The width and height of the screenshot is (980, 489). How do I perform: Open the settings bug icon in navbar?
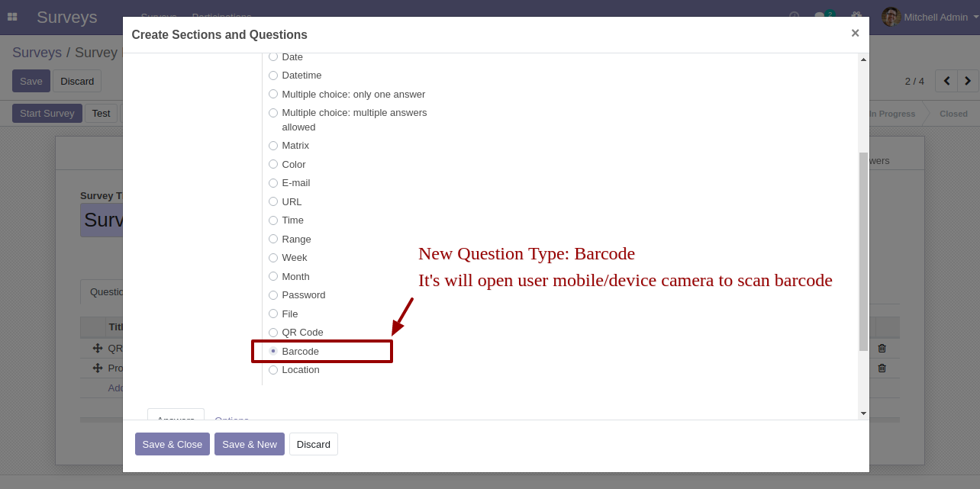(856, 17)
